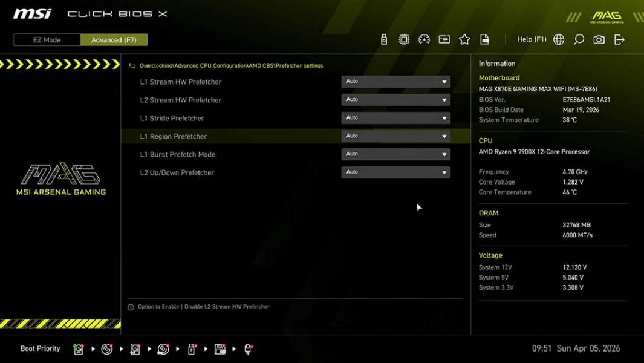Exit BIOS using the arrow door icon

coord(618,39)
